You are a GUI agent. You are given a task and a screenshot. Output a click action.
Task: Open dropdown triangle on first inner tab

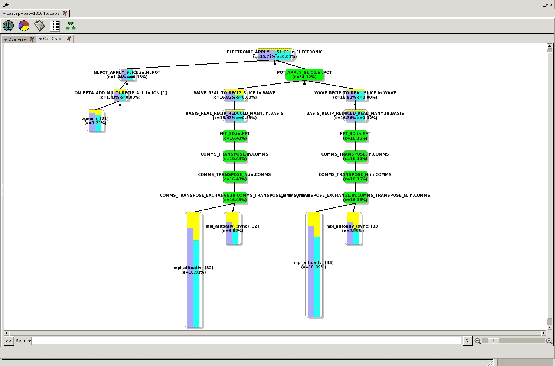tap(5, 40)
